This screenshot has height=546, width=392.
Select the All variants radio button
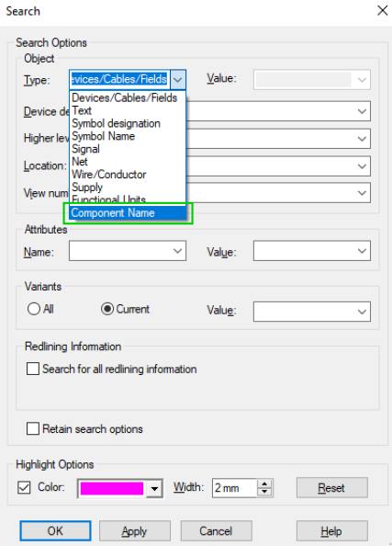34,309
